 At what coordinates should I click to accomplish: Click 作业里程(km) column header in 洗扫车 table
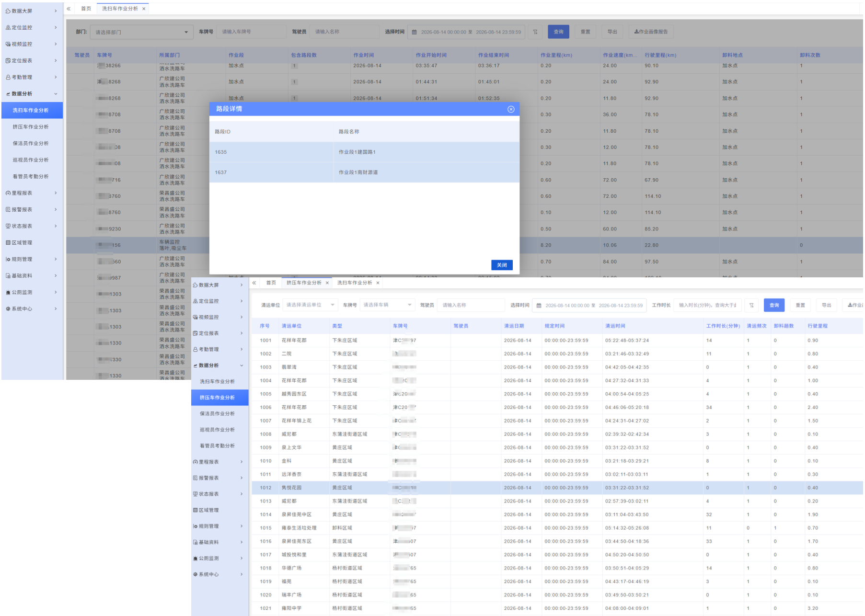(x=556, y=55)
